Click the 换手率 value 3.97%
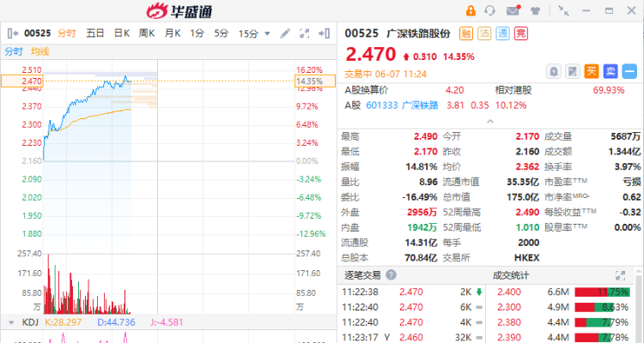Viewport: 644px width, 343px height. (628, 166)
